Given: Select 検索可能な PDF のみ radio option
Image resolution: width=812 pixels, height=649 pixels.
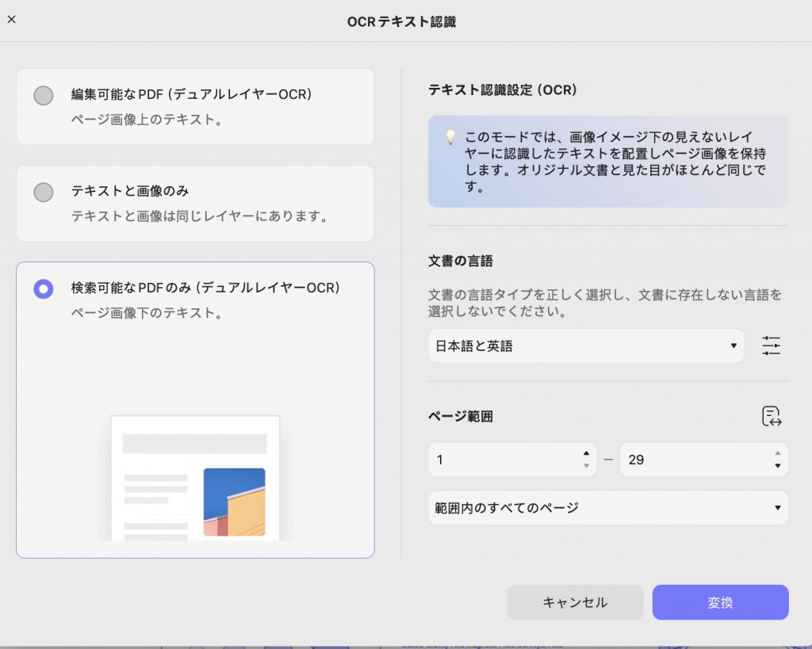Looking at the screenshot, I should [x=44, y=288].
